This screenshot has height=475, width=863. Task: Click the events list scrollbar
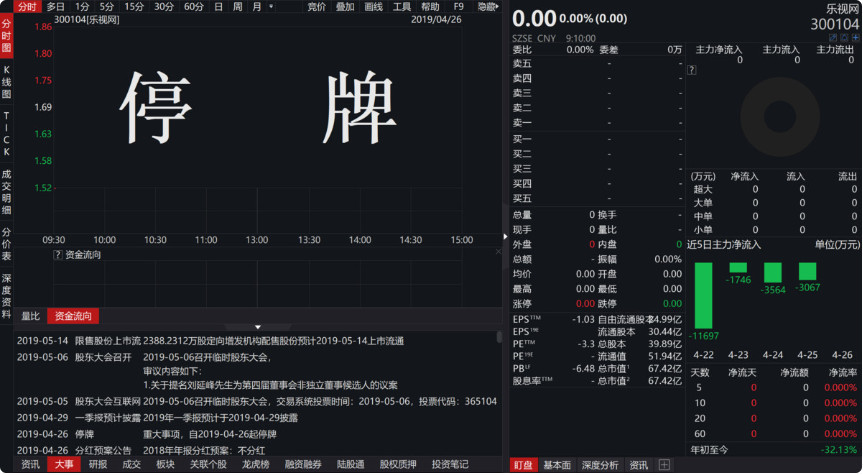click(499, 337)
